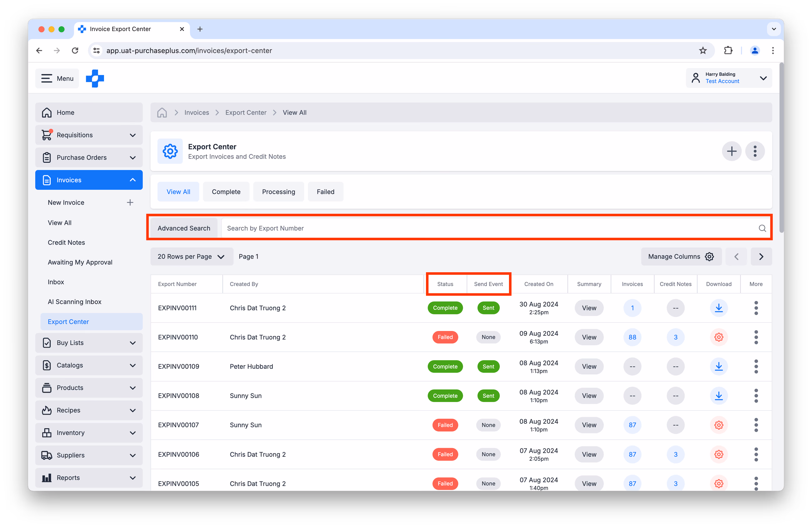View summary for EXPINV00109
Screen dimensions: 812x528
tap(589, 367)
